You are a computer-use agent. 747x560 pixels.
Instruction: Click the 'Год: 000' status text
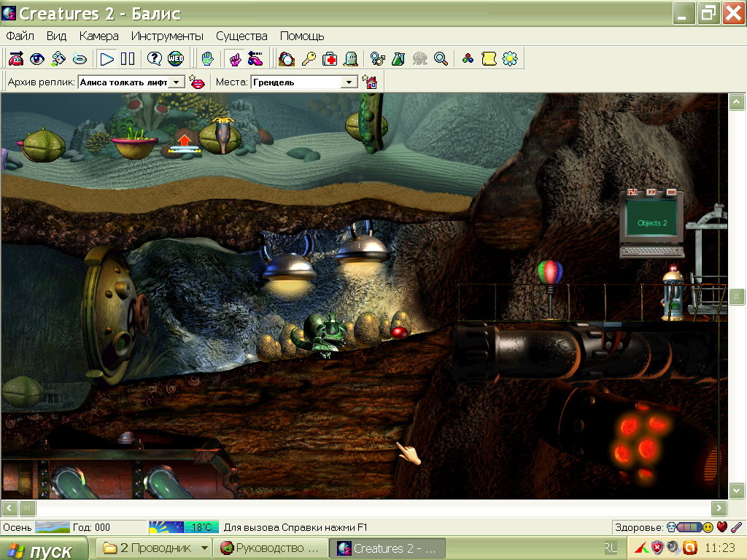(91, 527)
